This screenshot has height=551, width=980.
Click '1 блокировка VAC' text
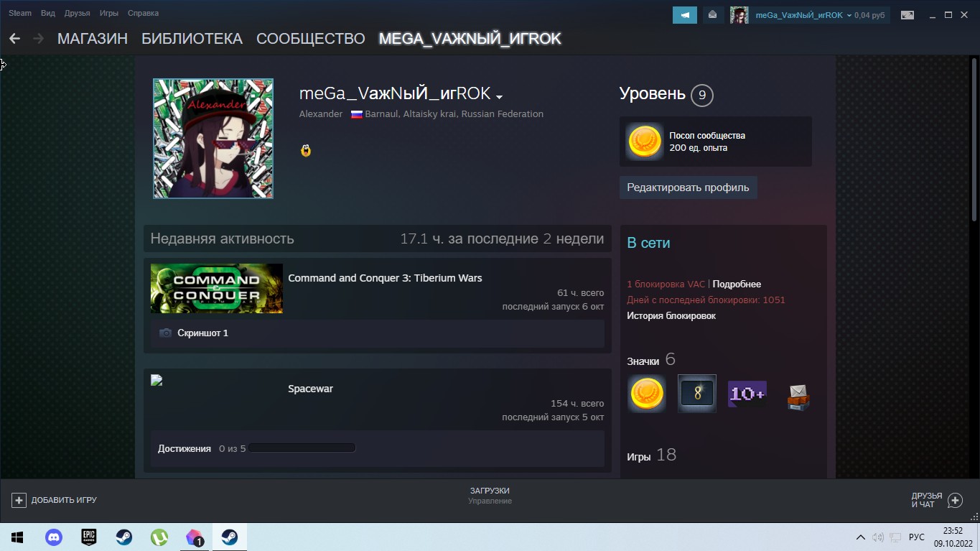click(x=666, y=284)
